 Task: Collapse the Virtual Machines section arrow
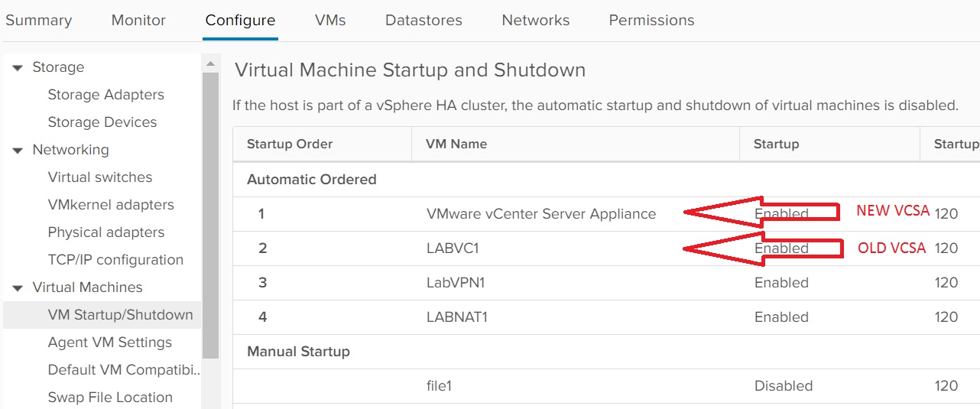point(18,288)
